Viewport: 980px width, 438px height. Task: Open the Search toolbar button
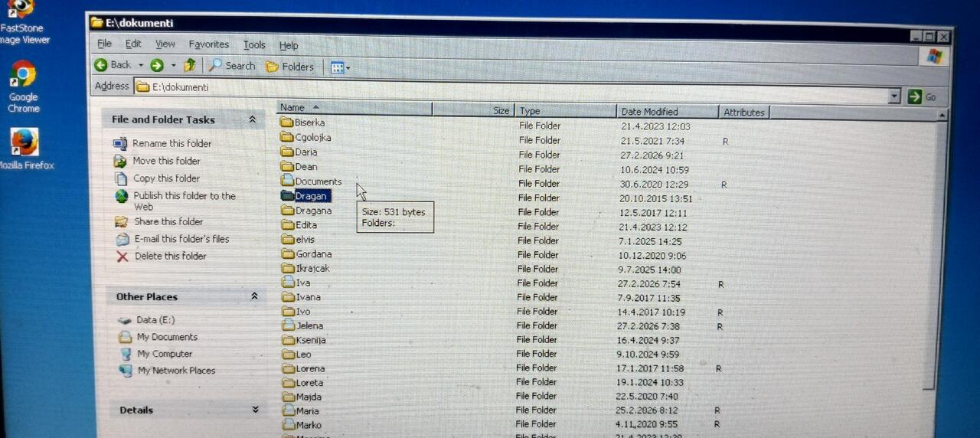pos(232,66)
